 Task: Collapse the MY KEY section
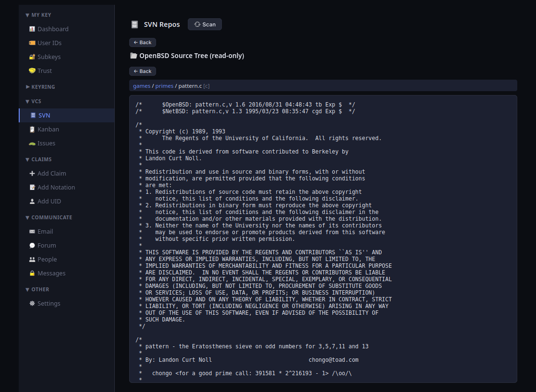tap(38, 15)
